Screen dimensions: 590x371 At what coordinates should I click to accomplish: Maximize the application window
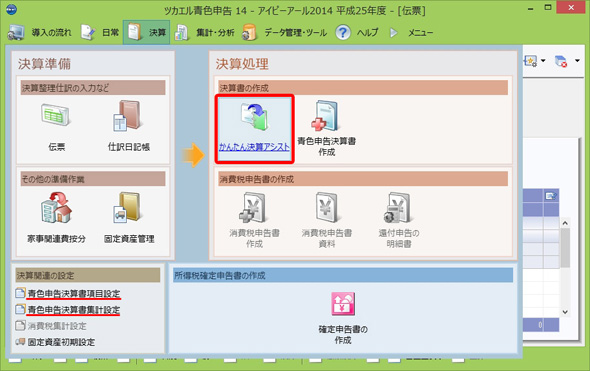point(548,8)
